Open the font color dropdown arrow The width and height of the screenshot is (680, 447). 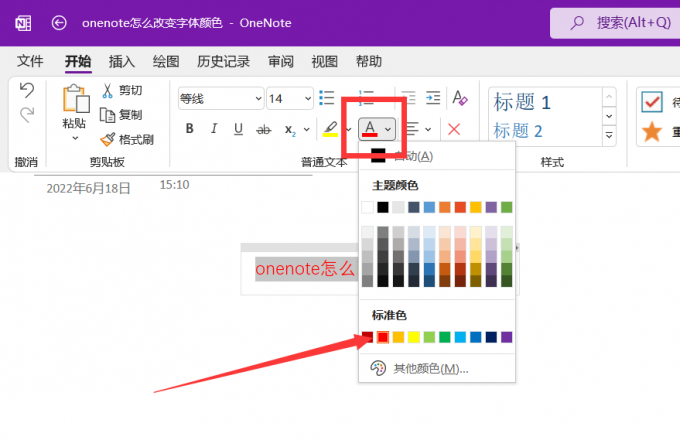point(388,129)
